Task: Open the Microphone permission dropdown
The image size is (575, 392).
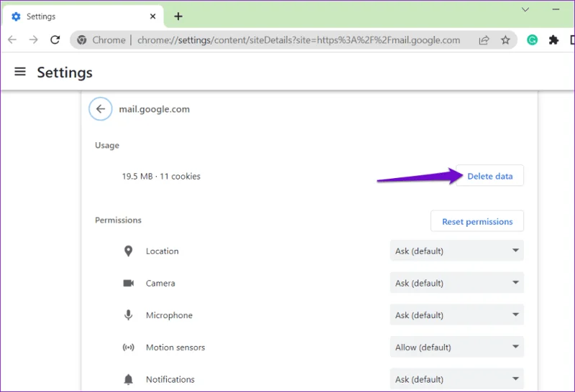Action: click(x=456, y=314)
